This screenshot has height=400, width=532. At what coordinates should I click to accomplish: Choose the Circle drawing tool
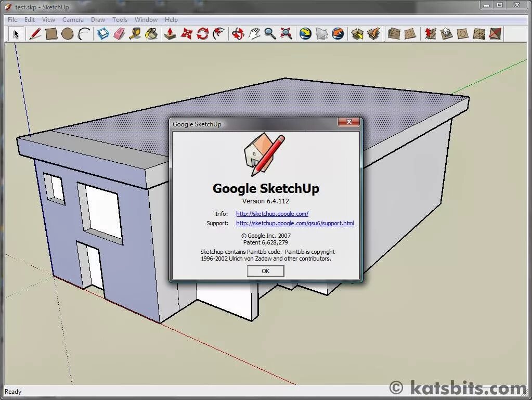point(67,34)
